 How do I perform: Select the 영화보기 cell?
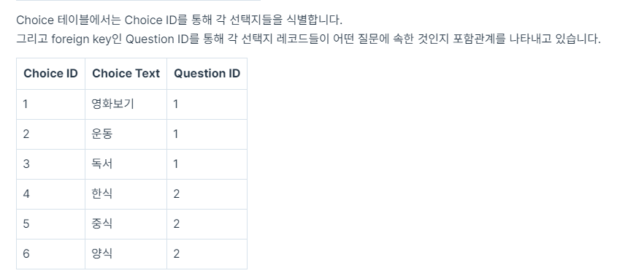click(x=126, y=104)
